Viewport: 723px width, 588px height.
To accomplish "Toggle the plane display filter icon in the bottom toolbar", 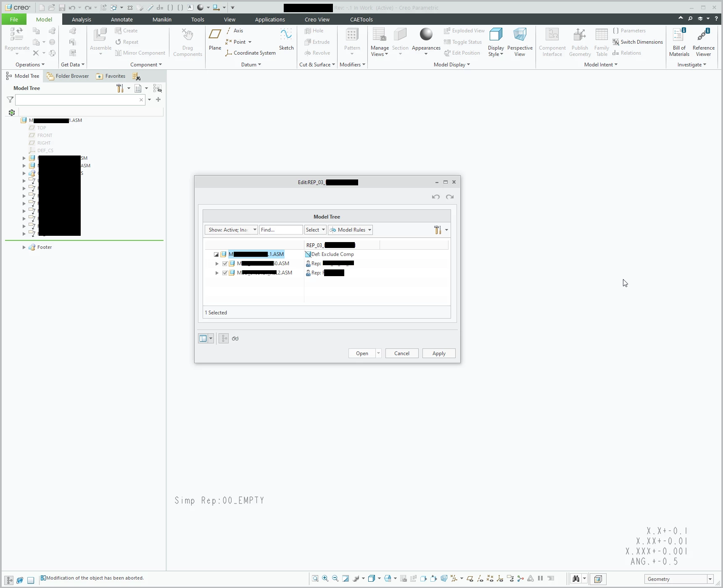I will (x=470, y=579).
